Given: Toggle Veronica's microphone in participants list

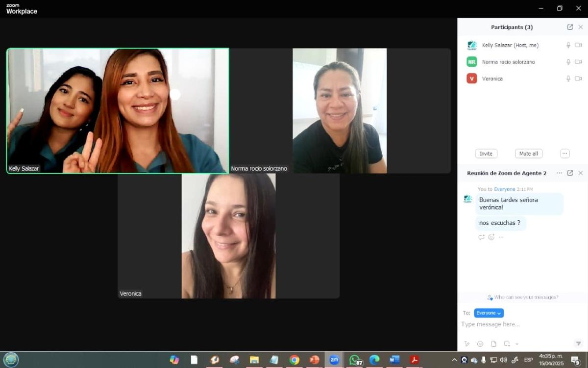Looking at the screenshot, I should pos(568,79).
